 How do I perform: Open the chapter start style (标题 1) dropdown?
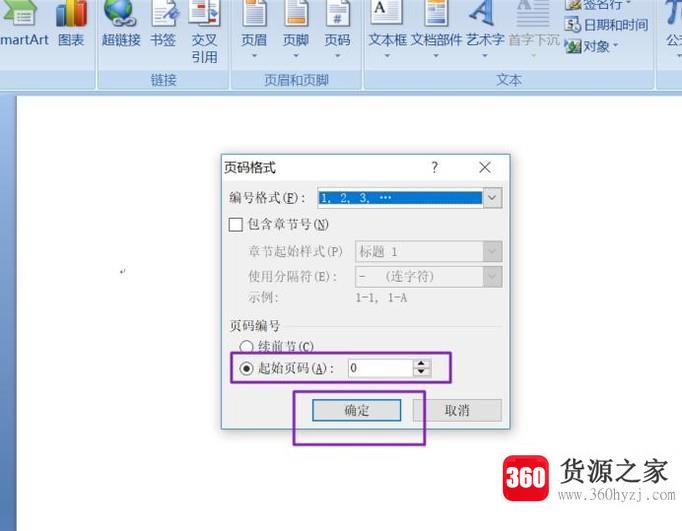point(492,251)
